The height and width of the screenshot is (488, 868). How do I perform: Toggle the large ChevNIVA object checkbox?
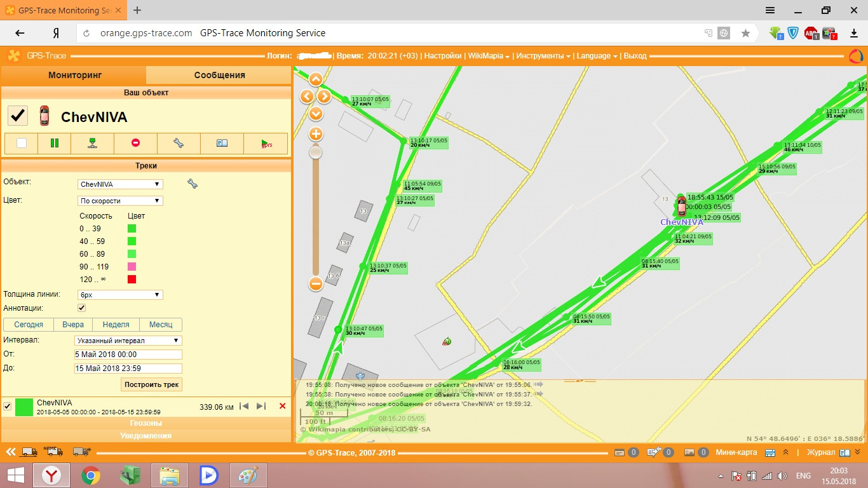coord(17,116)
